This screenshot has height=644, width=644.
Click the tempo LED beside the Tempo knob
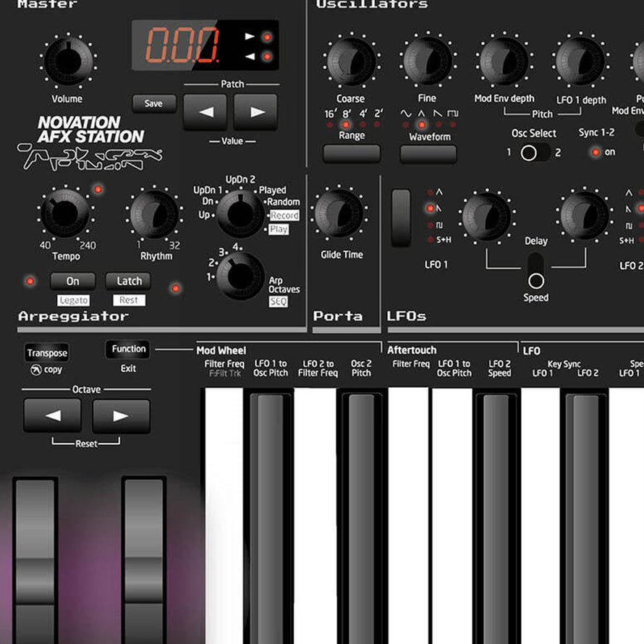98,190
